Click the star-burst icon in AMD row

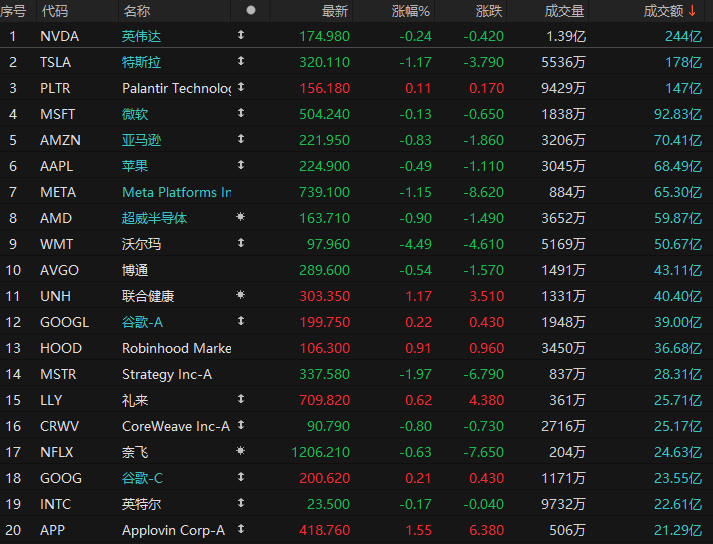coord(241,217)
